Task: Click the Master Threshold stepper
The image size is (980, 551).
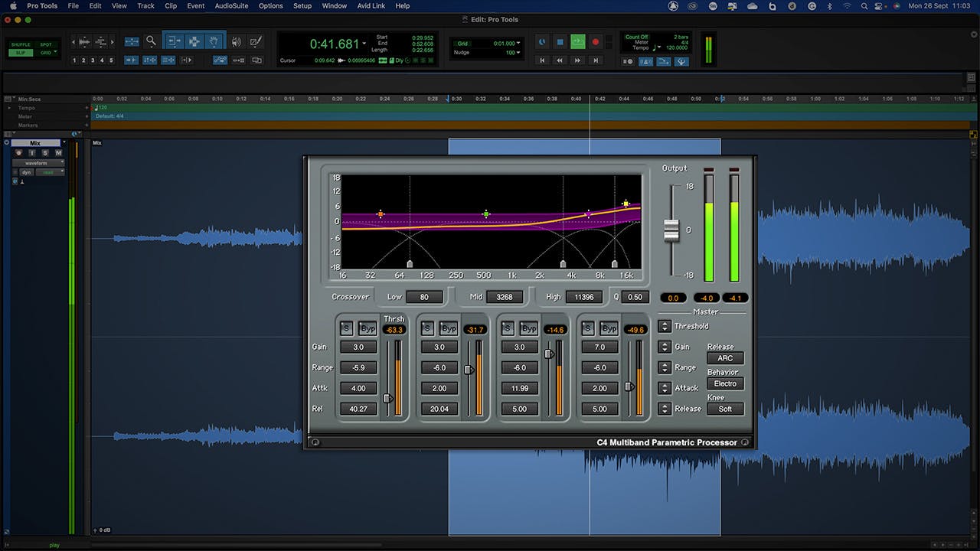Action: click(665, 326)
